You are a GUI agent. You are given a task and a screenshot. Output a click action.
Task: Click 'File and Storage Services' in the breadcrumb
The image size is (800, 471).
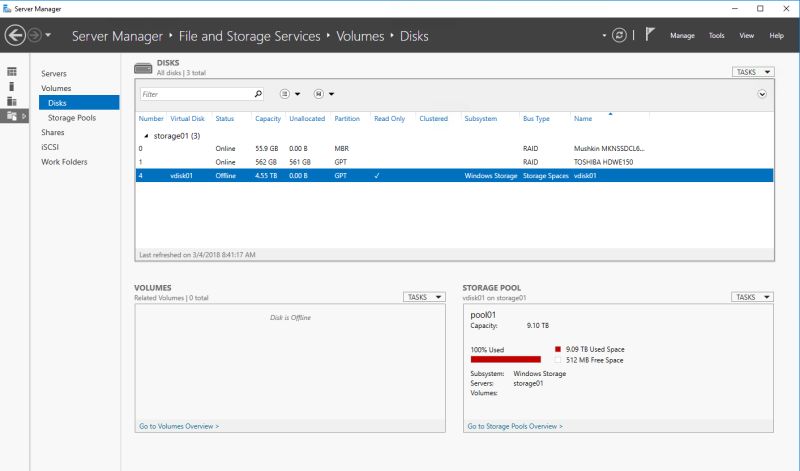(249, 36)
